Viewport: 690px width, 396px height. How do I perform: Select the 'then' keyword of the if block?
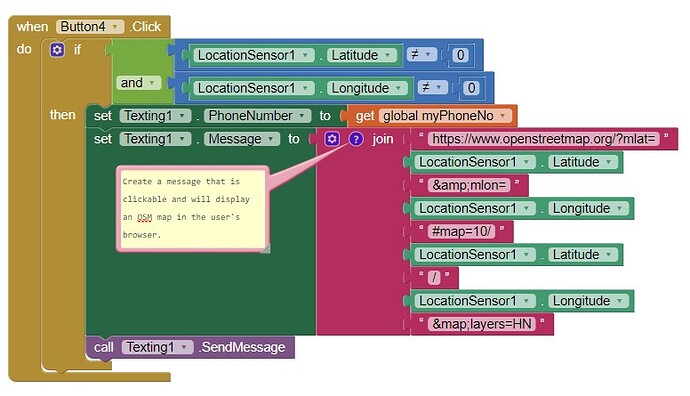62,115
